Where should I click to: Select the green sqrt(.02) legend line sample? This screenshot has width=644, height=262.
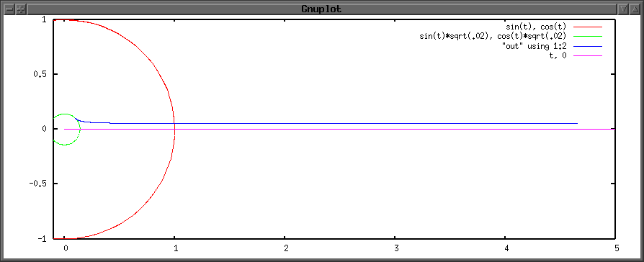coord(588,37)
